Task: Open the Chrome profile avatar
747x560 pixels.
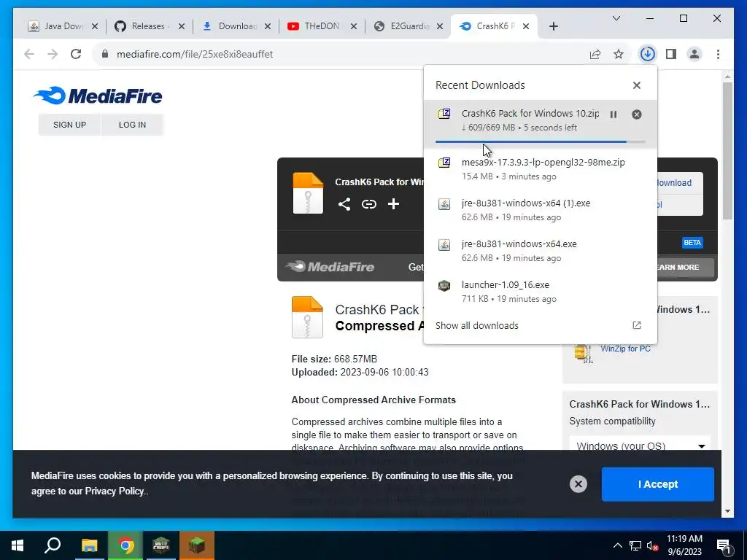Action: (694, 54)
